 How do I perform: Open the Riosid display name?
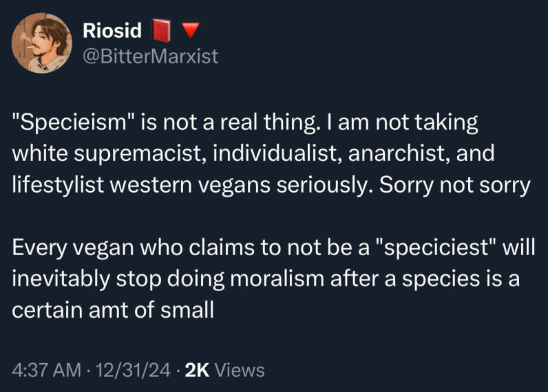tap(112, 31)
